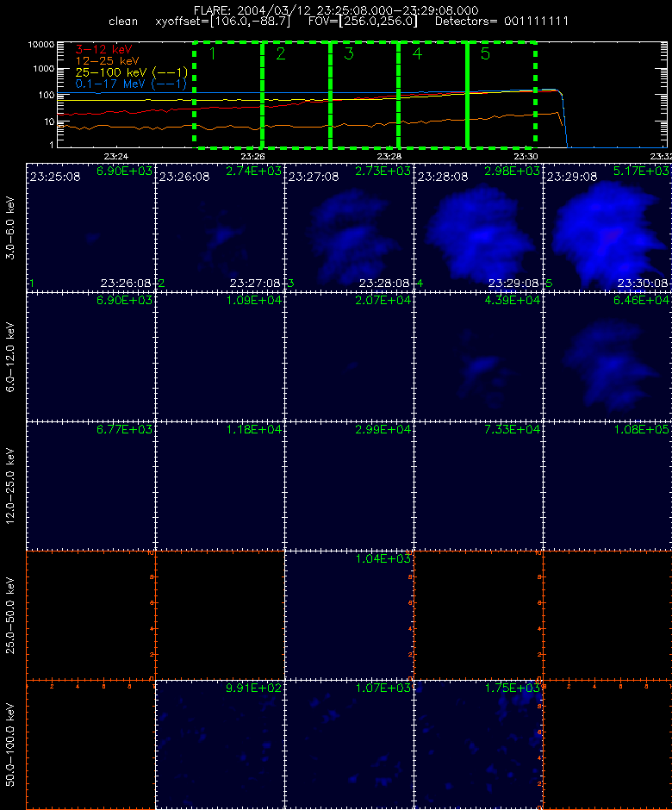Pick interval number 5 in the light curve

pos(485,53)
